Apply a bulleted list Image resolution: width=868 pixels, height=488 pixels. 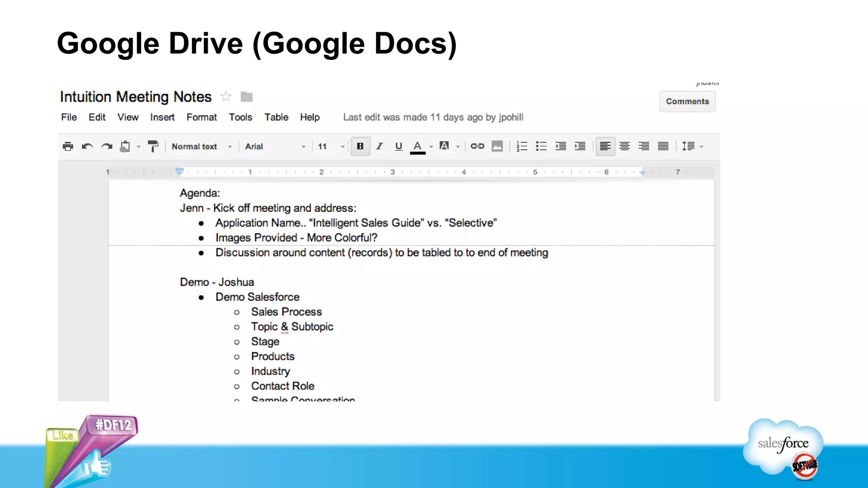click(541, 147)
